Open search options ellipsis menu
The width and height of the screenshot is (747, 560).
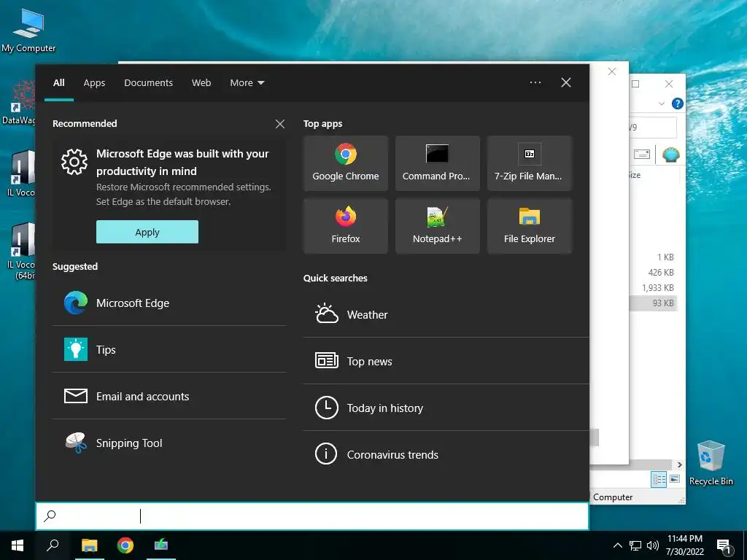(x=535, y=82)
